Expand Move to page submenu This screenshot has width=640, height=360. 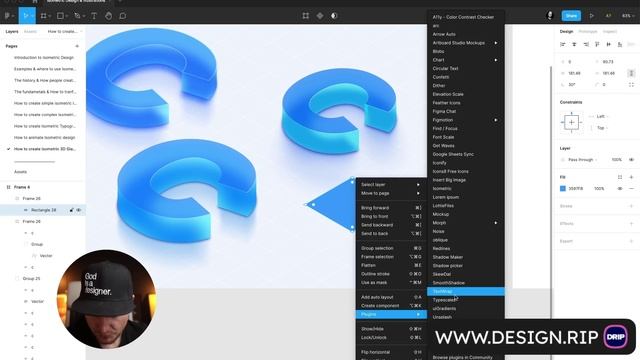point(391,193)
